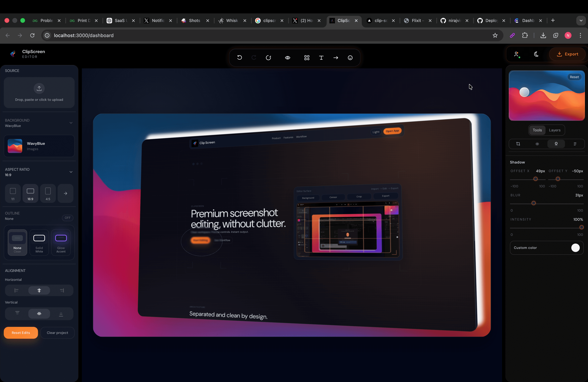Align the image to the left horizontally
Viewport: 588px width, 382px height.
(17, 290)
